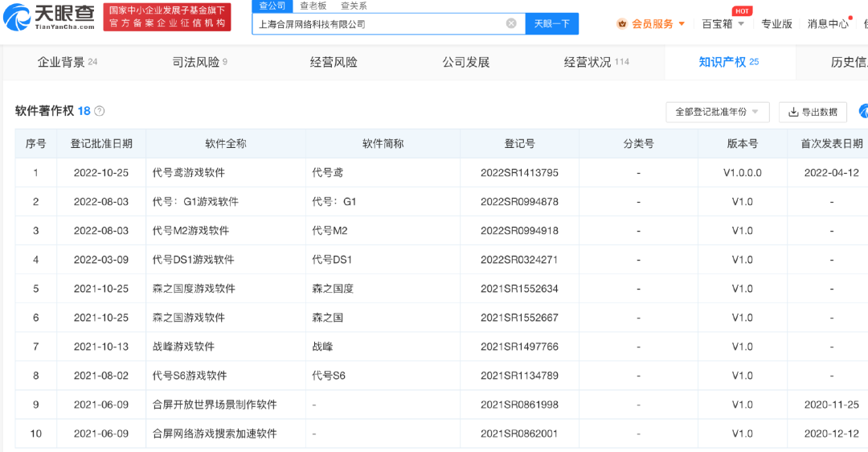Viewport: 868px width, 452px height.
Task: Click 森之国游戏软件 in row 6
Action: click(189, 318)
